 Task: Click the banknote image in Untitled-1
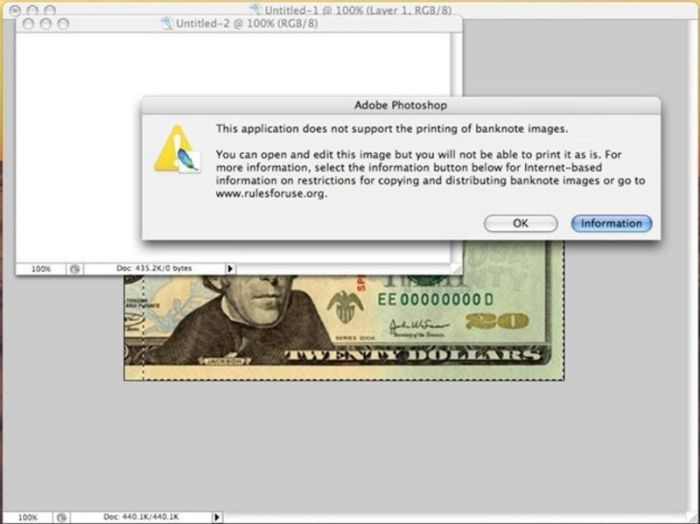(344, 328)
